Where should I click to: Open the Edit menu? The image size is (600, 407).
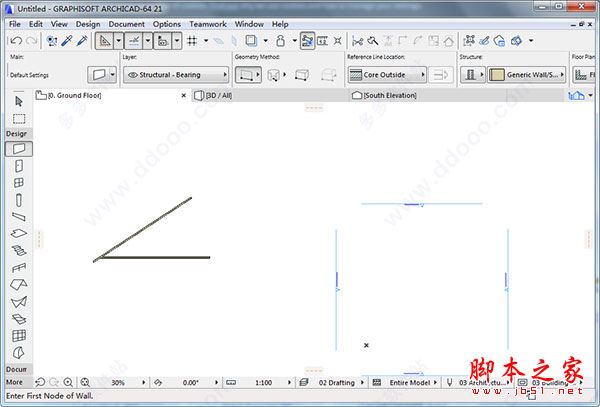pyautogui.click(x=36, y=24)
